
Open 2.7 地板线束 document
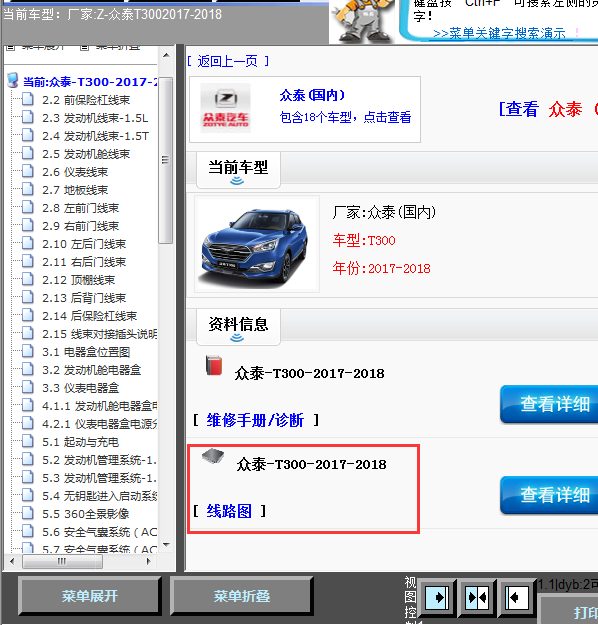click(75, 190)
